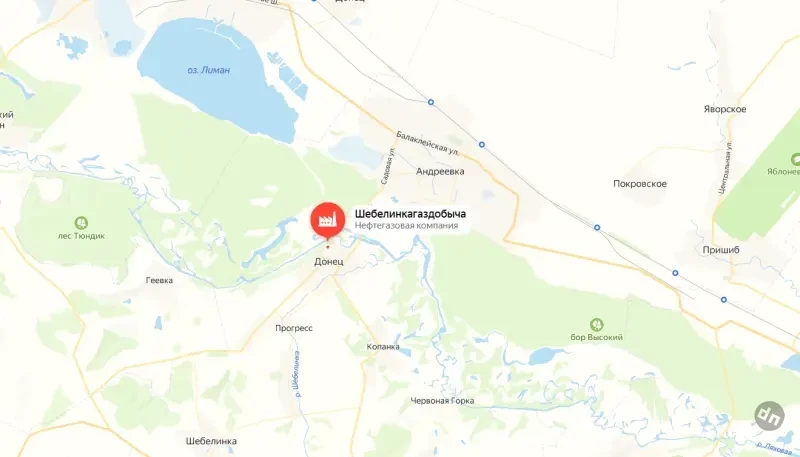Viewport: 800px width, 457px height.
Task: Click the бор Высокий forest icon
Action: click(x=596, y=324)
